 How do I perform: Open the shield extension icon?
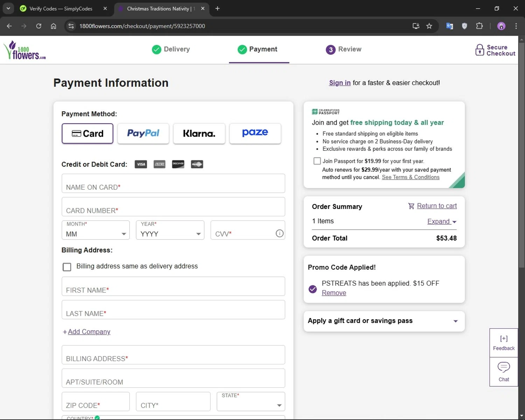[464, 26]
